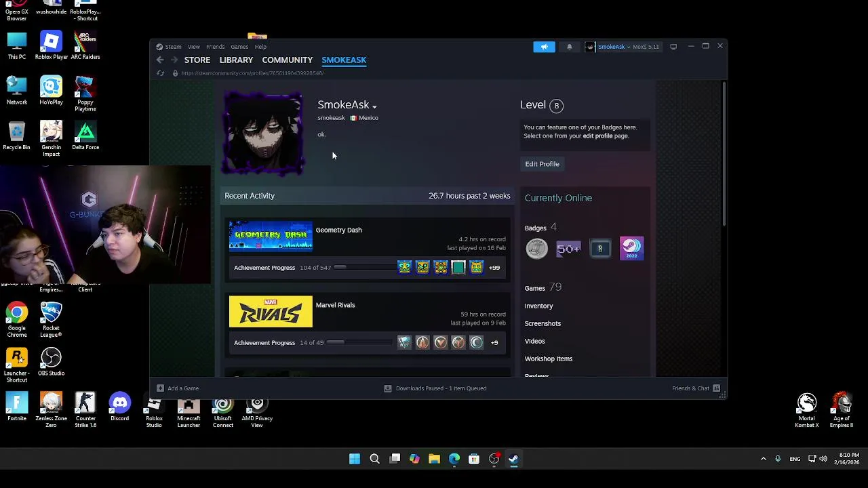Open Windows taskbar search
Image resolution: width=868 pixels, height=488 pixels.
click(374, 459)
